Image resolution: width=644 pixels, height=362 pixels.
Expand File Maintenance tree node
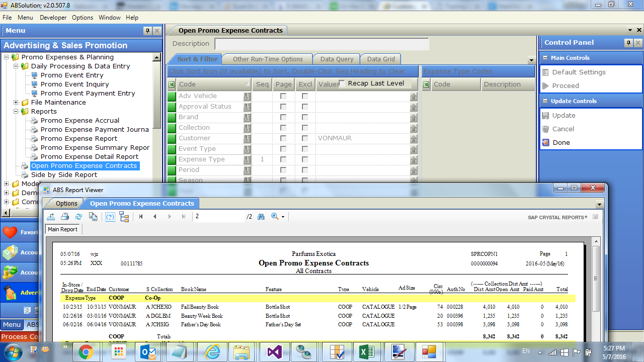[16, 103]
